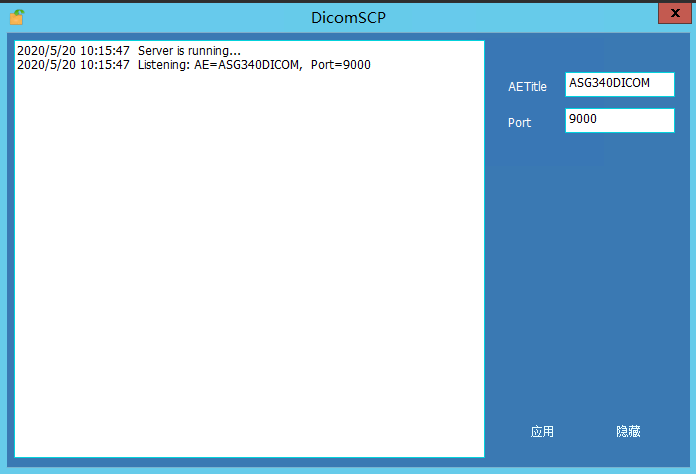The width and height of the screenshot is (696, 474).
Task: Click the DicomSCP app icon in title bar
Action: 16,17
